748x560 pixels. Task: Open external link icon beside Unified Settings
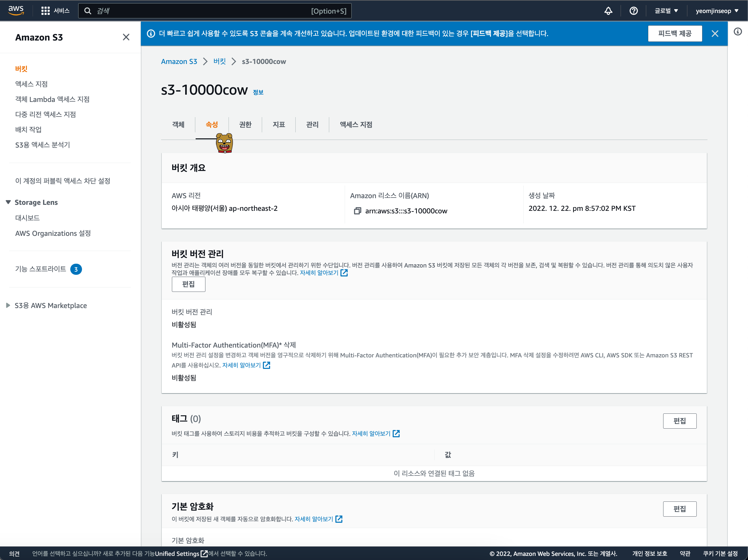(x=204, y=554)
